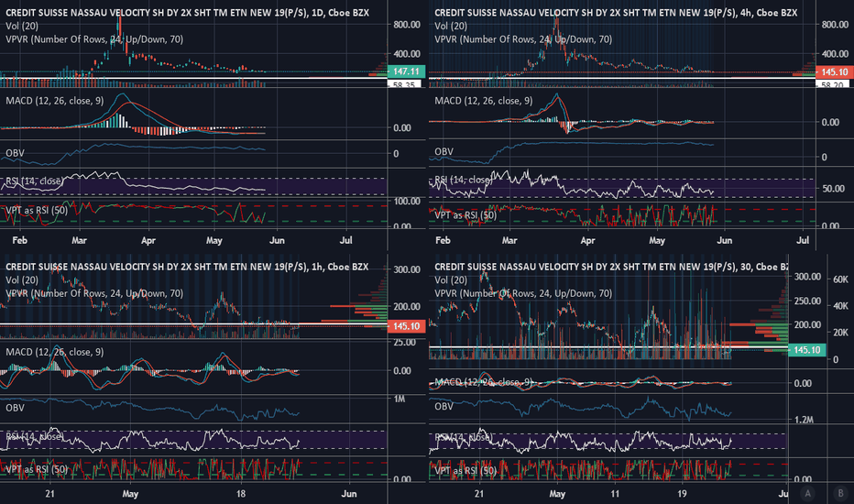Click the 11 date label on the 30-minute chart time axis

click(615, 494)
